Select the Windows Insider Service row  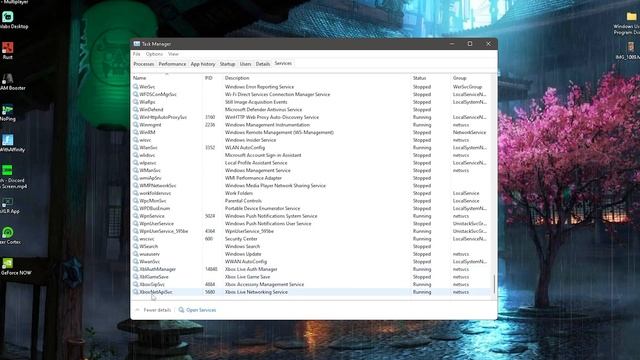click(x=312, y=140)
